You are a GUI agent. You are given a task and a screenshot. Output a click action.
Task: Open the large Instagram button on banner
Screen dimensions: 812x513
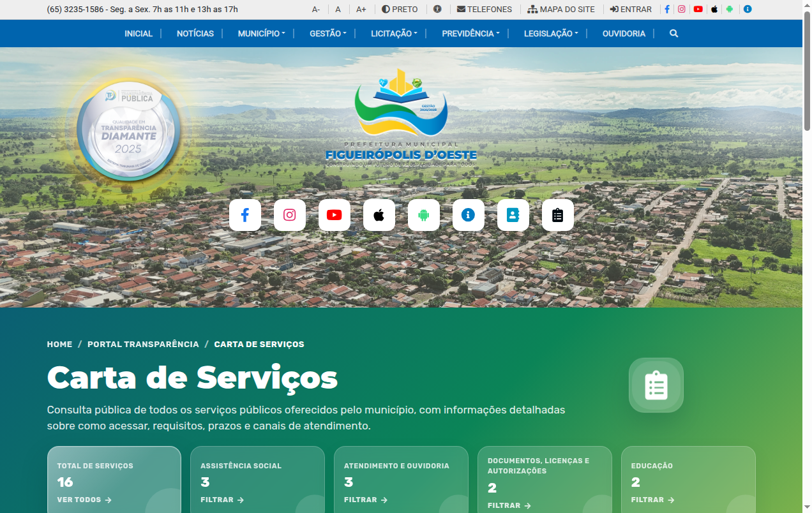pyautogui.click(x=290, y=215)
